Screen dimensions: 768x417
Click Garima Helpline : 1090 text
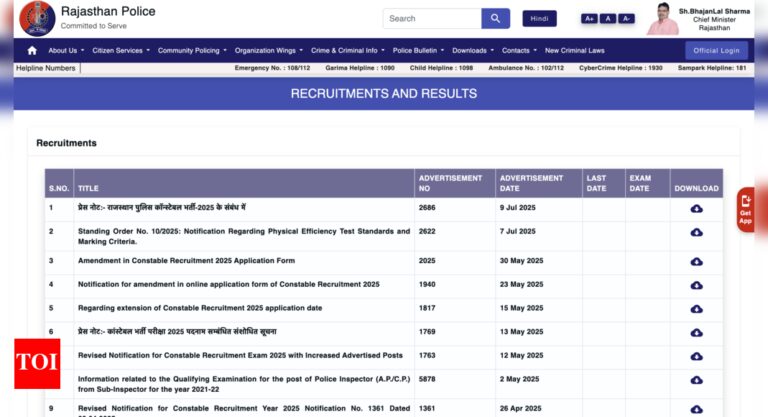(x=360, y=68)
